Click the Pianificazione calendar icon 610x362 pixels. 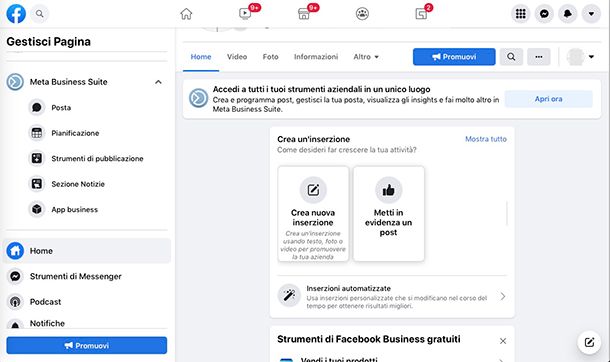[x=37, y=133]
